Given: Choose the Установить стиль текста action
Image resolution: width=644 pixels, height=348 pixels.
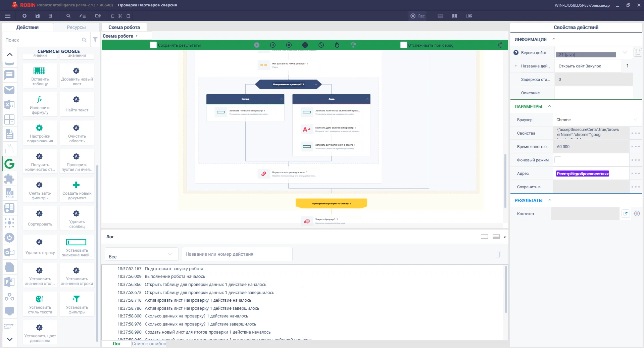Looking at the screenshot, I should coord(40,304).
